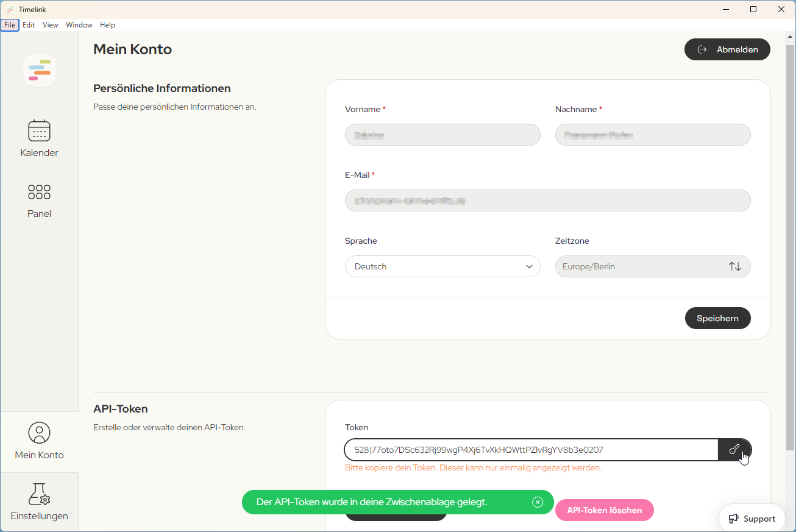The image size is (796, 532).
Task: Click 'Erstelle oder verwalte deinen API-Token' text
Action: (169, 427)
